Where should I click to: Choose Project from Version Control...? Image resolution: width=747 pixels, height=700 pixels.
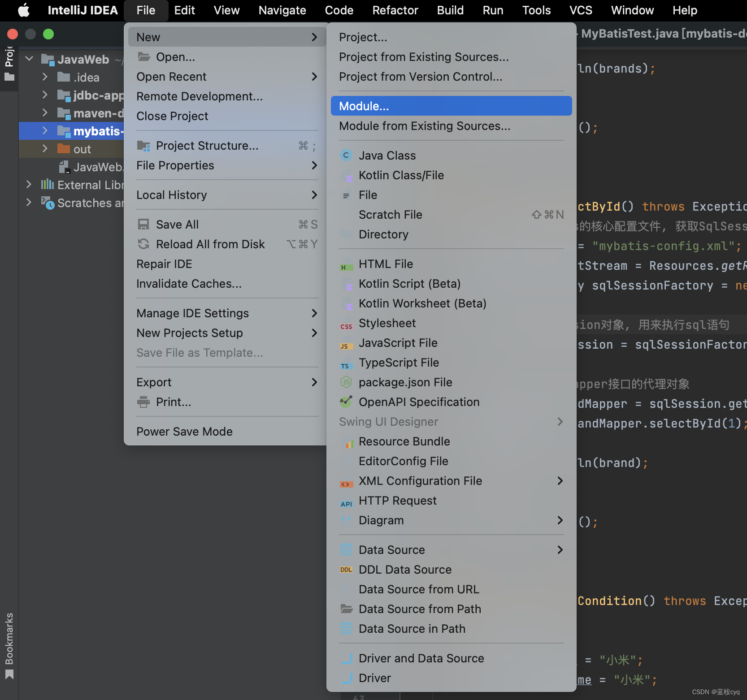(451, 77)
